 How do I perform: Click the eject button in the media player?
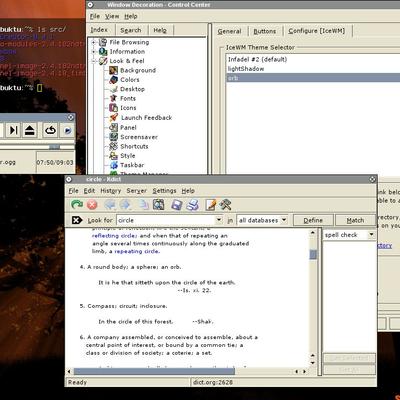click(x=30, y=130)
